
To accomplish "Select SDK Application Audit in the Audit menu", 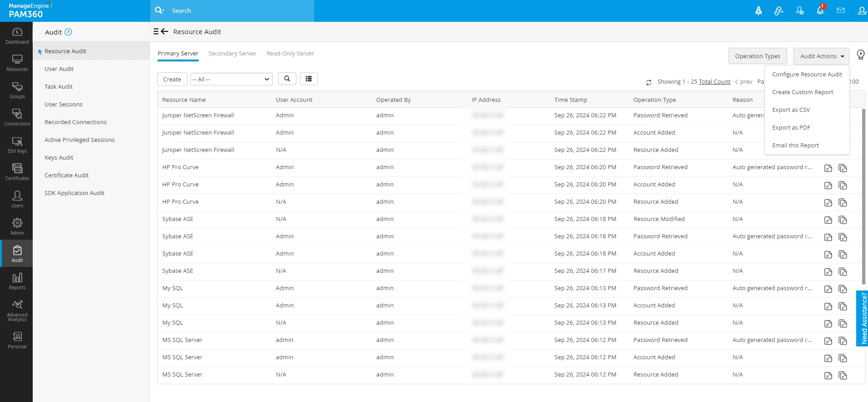I will [91, 193].
